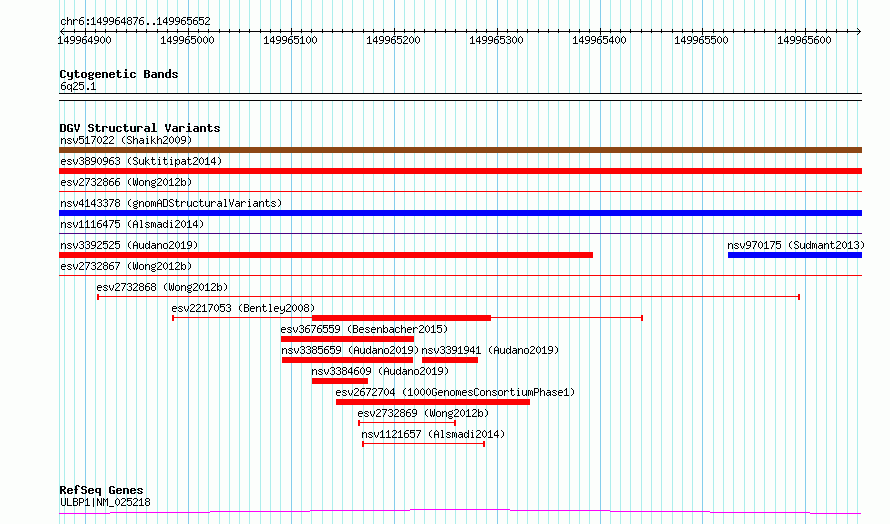Open esv2217053 (Bentley2008) variant

243,308
